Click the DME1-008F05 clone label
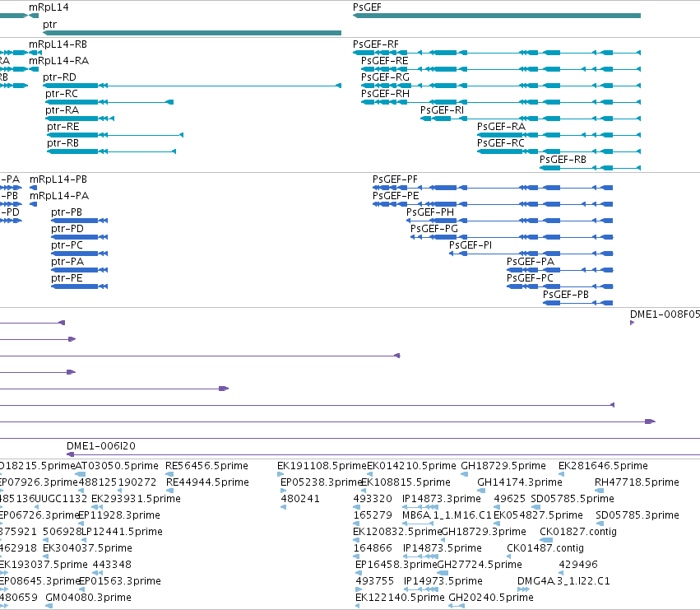Image resolution: width=700 pixels, height=610 pixels. pos(665,314)
